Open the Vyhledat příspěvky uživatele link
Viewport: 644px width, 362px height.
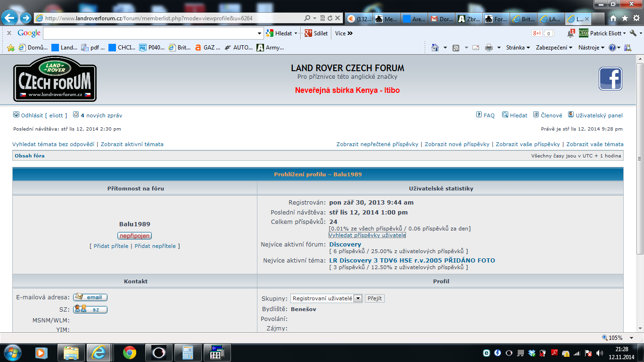(x=367, y=235)
